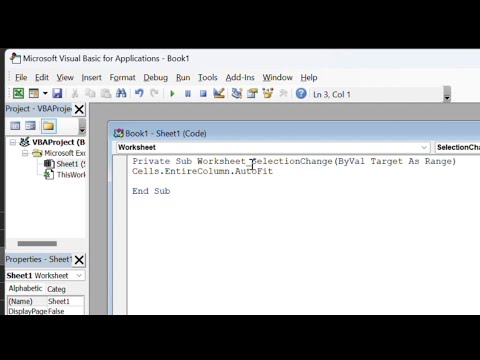Open the Sheet1 Worksheet object dropdown
Viewport: 480px width, 360px height.
(79, 275)
